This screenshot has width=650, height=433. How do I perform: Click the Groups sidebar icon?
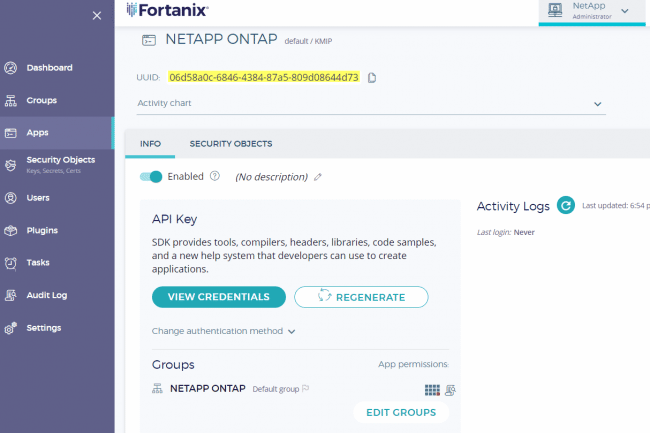pos(11,100)
